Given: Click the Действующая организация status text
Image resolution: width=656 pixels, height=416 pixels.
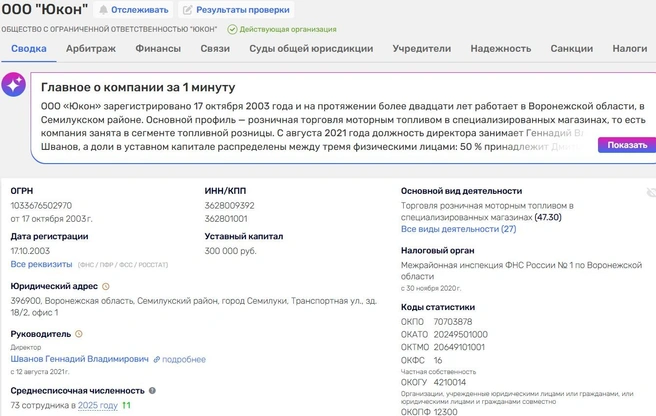Looking at the screenshot, I should [288, 29].
